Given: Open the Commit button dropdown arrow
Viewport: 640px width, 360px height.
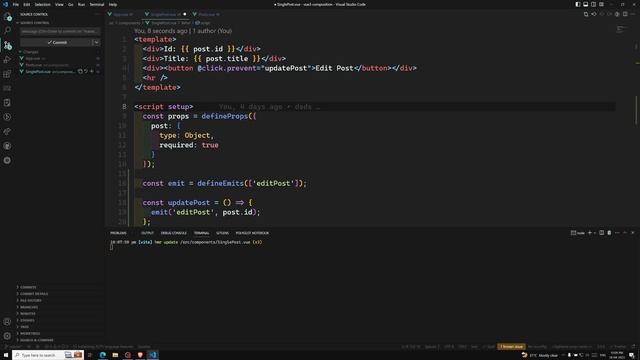Looking at the screenshot, I should point(96,42).
